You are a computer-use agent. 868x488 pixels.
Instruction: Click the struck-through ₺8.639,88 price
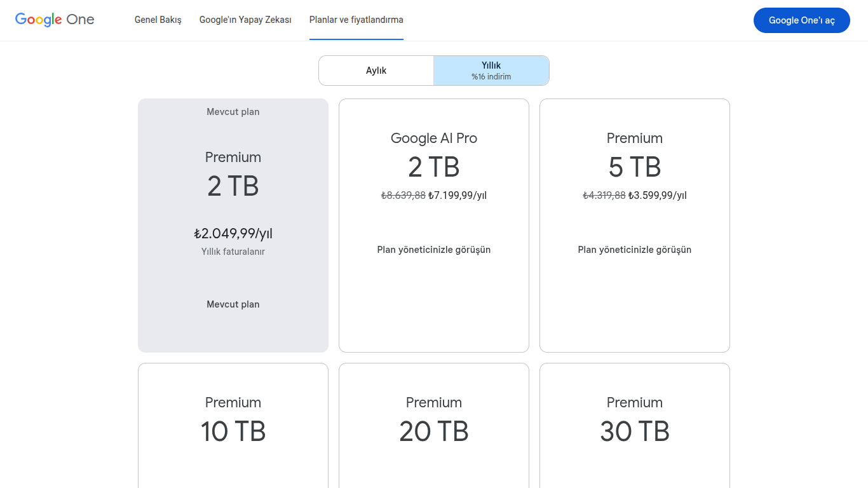pos(403,196)
